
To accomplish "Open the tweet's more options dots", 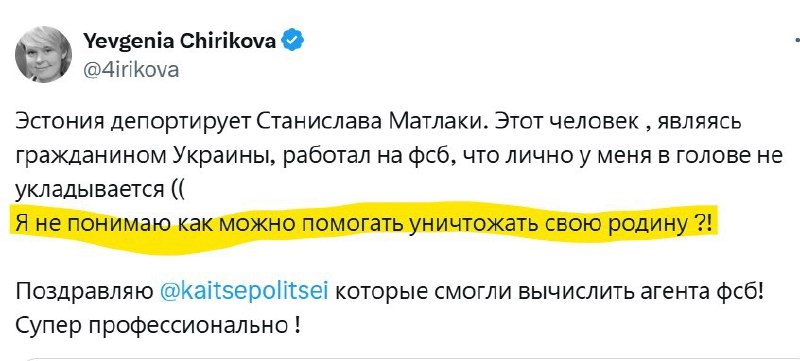I will [x=797, y=39].
